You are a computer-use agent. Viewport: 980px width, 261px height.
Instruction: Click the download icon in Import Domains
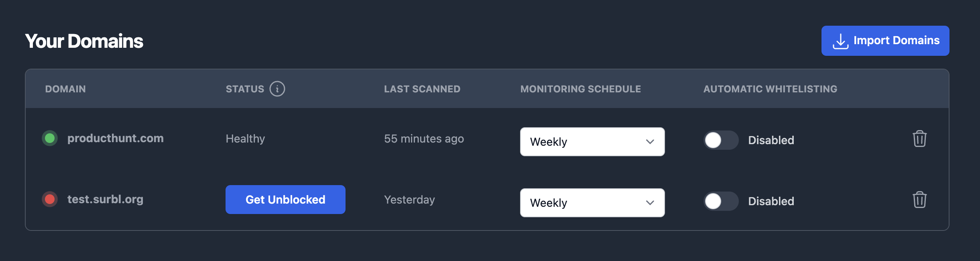(x=840, y=41)
